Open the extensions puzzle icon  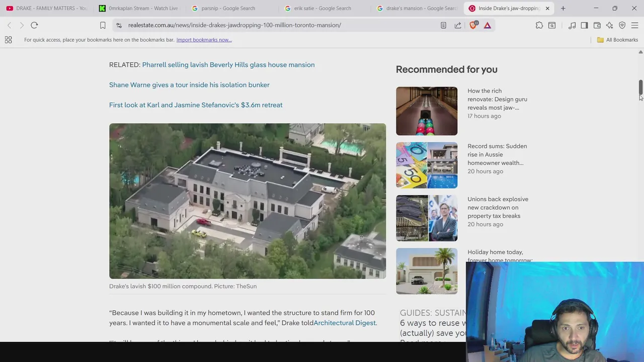(x=539, y=25)
